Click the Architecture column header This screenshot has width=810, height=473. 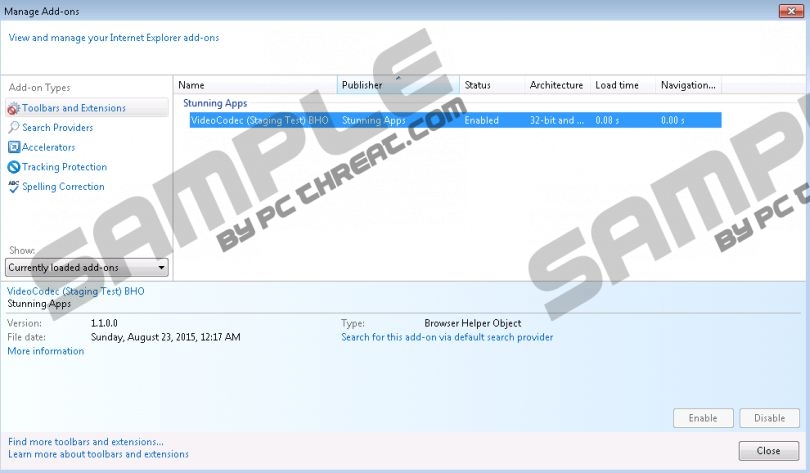(556, 85)
